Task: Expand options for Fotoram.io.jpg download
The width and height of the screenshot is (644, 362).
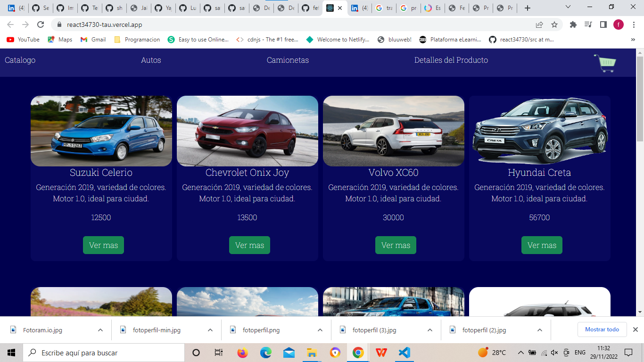Action: pyautogui.click(x=100, y=330)
